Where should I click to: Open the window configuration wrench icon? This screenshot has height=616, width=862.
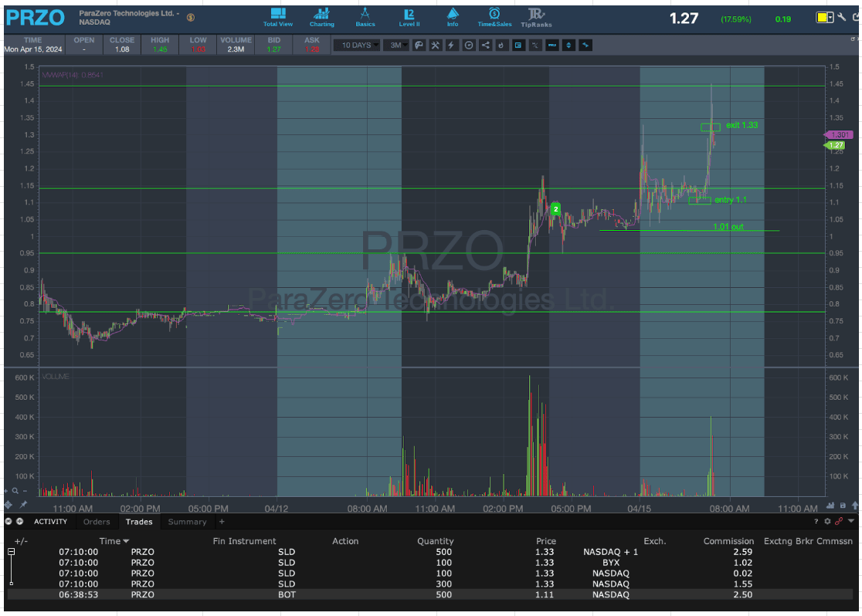(x=842, y=17)
